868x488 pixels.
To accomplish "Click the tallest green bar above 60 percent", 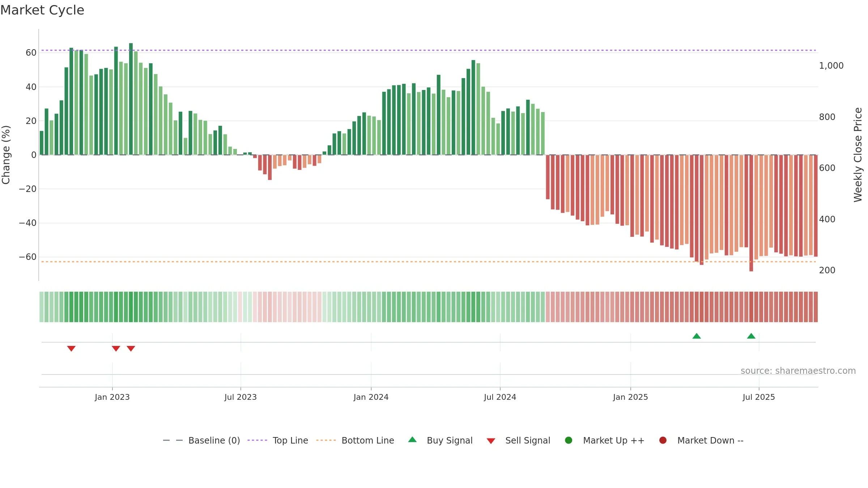I will pos(131,99).
